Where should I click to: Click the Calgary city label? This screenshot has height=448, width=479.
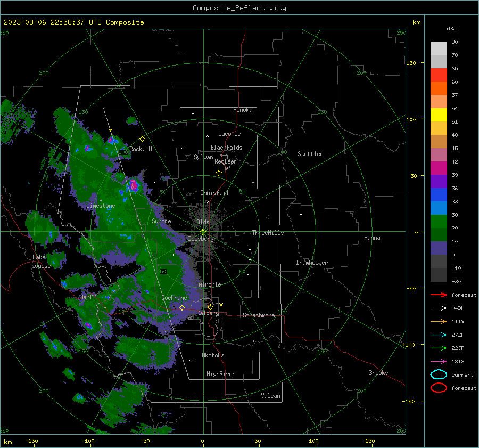tap(208, 313)
